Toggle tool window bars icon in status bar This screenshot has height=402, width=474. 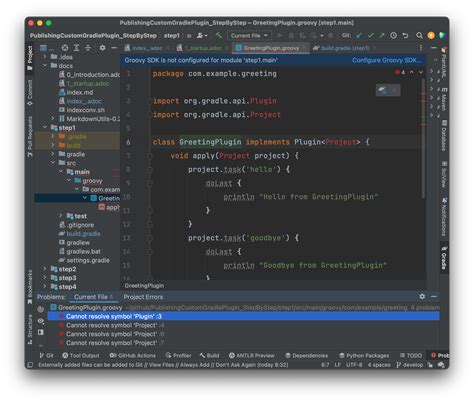(x=30, y=365)
